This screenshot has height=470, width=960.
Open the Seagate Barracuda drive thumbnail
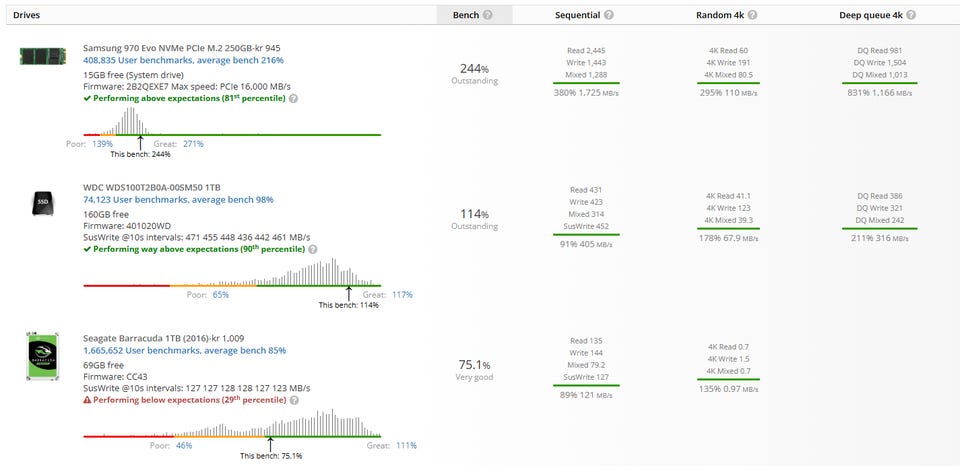[x=43, y=356]
